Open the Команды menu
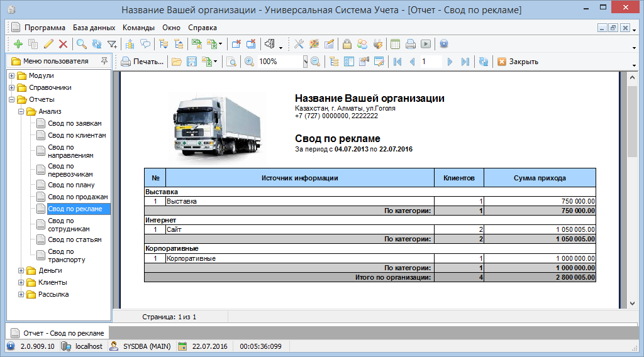The width and height of the screenshot is (644, 357). click(x=138, y=28)
